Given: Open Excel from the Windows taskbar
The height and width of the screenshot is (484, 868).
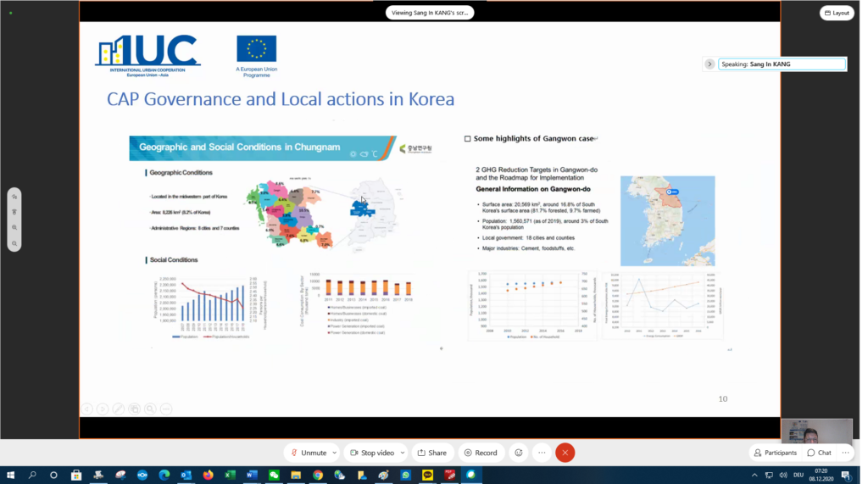Looking at the screenshot, I should (230, 476).
